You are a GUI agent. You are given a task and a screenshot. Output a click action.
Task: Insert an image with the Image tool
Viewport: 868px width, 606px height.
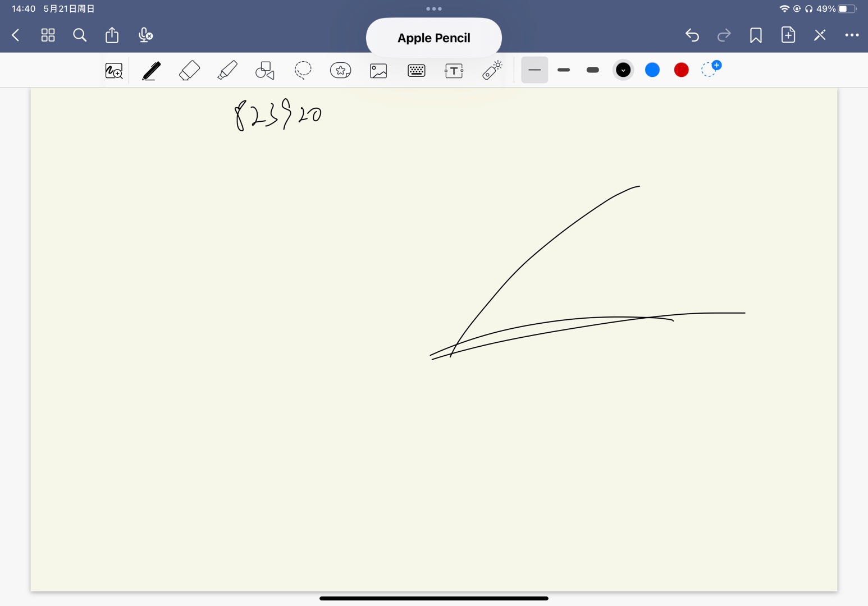coord(378,71)
